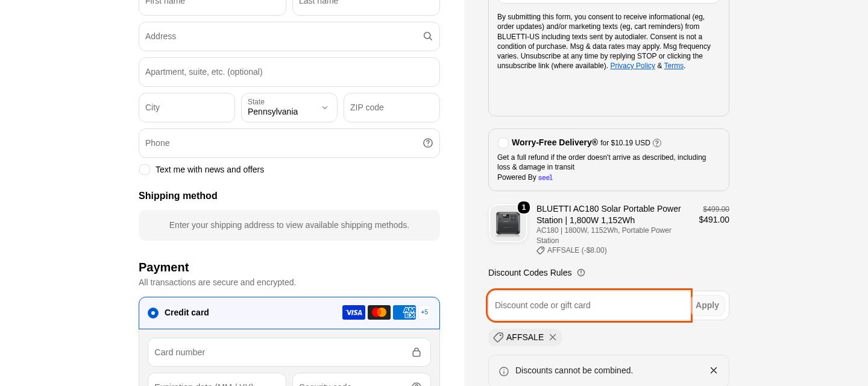Click the Apply discount button

[707, 306]
